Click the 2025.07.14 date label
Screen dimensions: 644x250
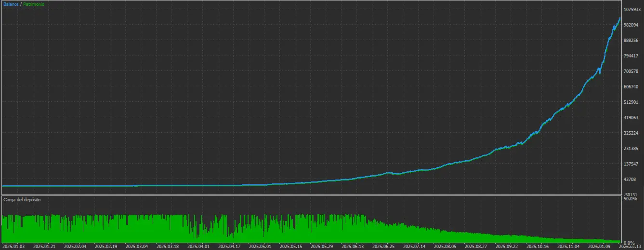pyautogui.click(x=415, y=246)
